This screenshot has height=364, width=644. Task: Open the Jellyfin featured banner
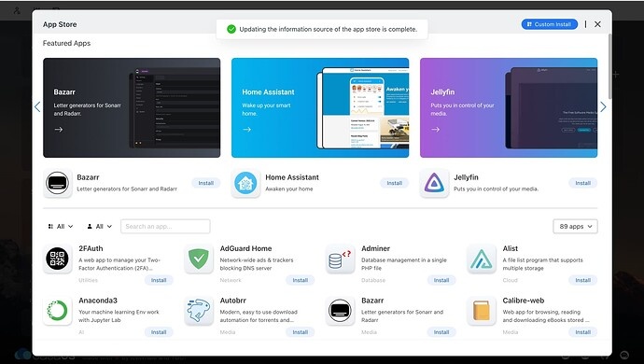509,107
